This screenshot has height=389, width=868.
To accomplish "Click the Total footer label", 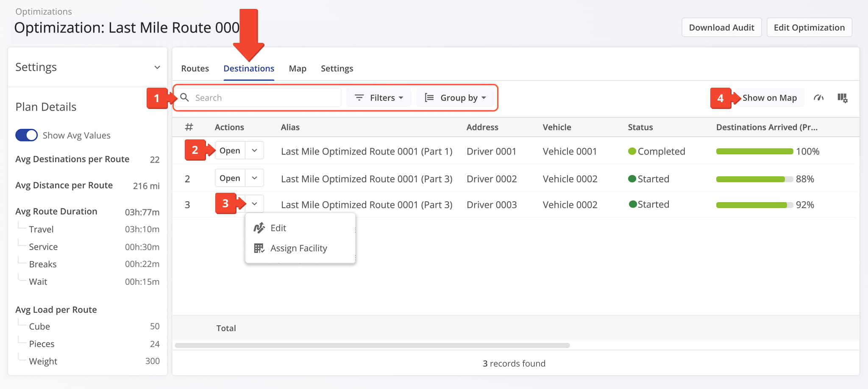I will pyautogui.click(x=226, y=328).
